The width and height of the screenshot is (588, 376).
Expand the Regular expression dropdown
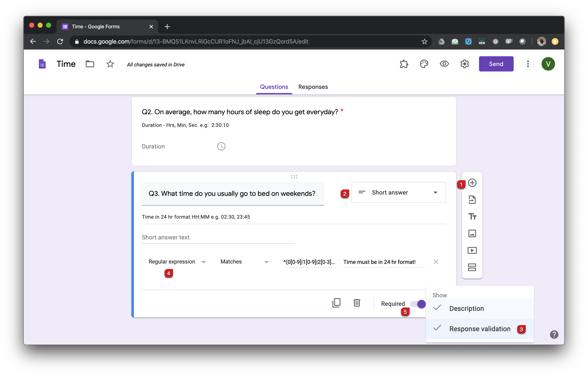(x=177, y=262)
